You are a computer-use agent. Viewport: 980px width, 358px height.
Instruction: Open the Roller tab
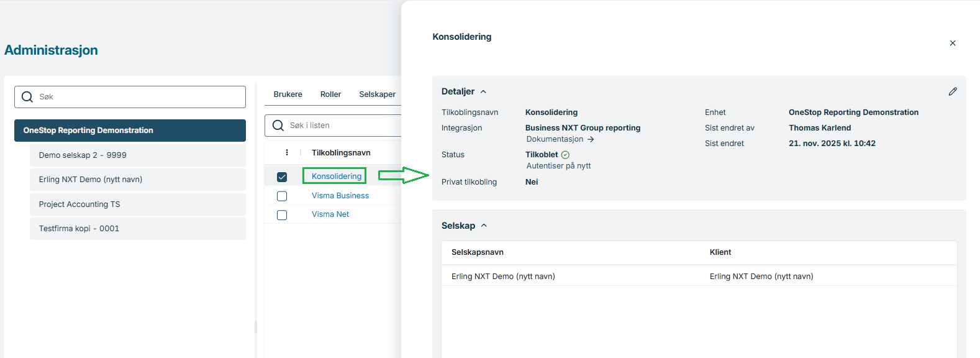click(330, 94)
